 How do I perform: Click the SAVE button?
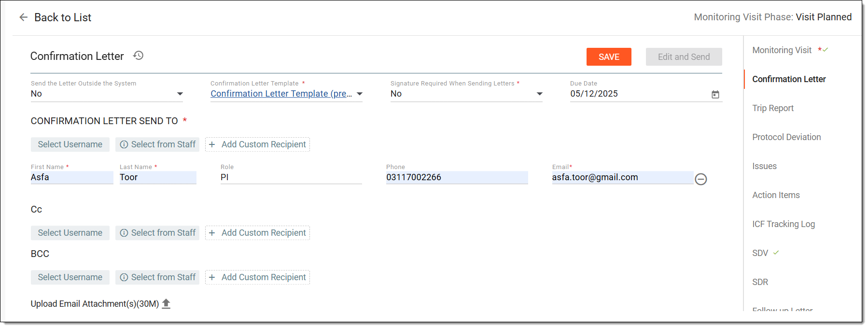[609, 57]
